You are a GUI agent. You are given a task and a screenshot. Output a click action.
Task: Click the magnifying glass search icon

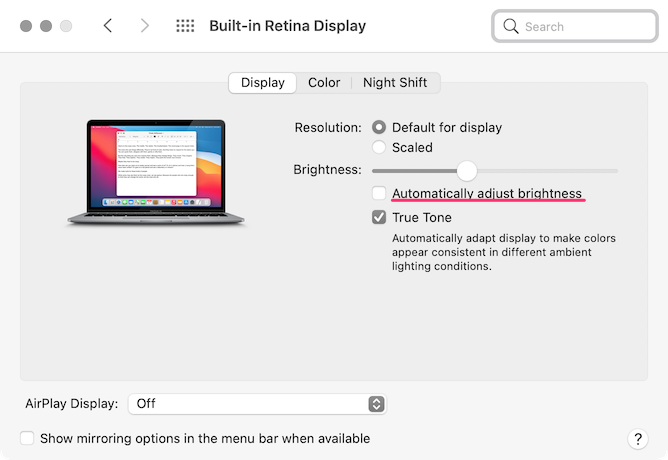point(512,26)
